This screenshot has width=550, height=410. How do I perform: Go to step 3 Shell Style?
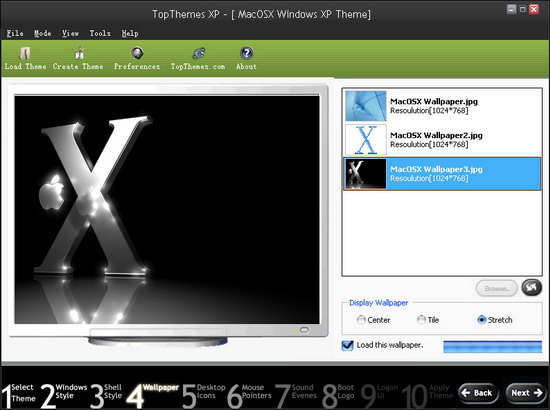106,395
